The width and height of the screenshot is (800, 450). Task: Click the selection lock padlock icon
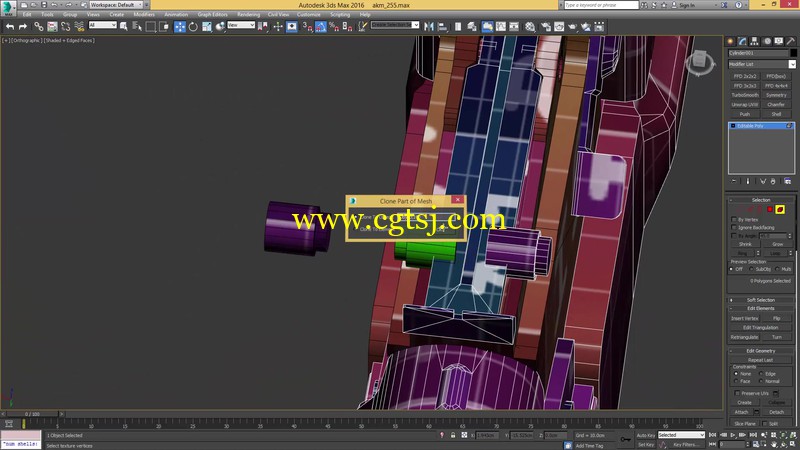coord(453,435)
